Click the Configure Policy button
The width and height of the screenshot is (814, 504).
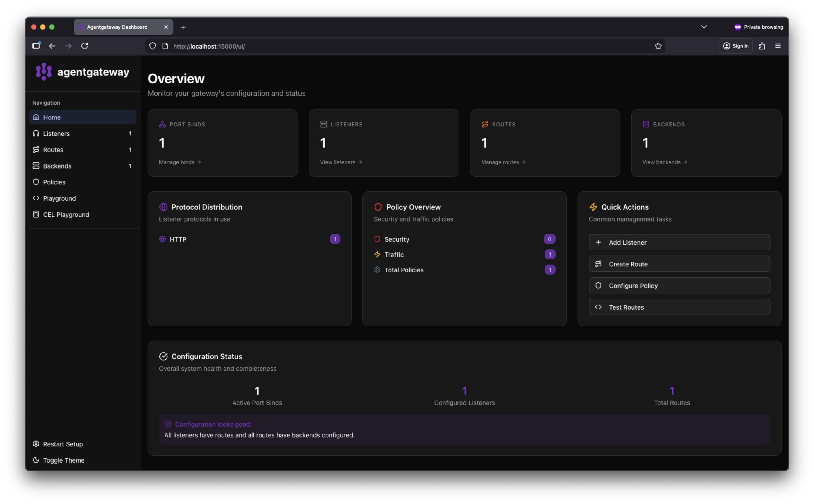679,286
